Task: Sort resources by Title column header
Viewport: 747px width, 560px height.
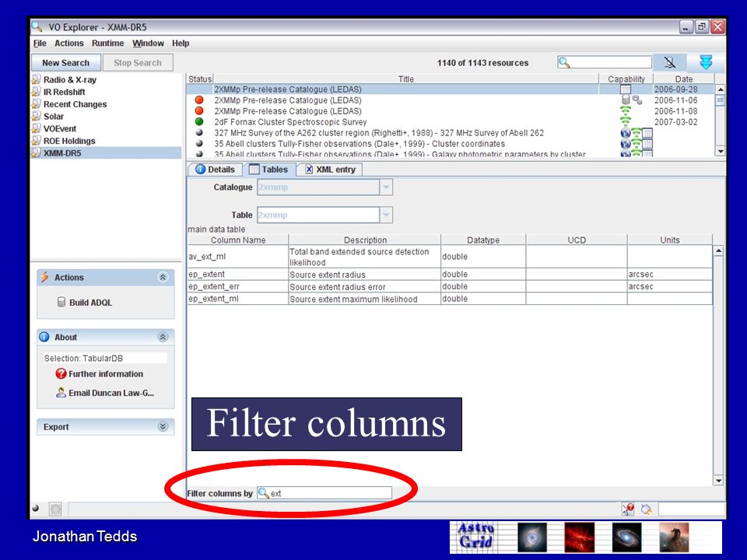Action: click(405, 79)
